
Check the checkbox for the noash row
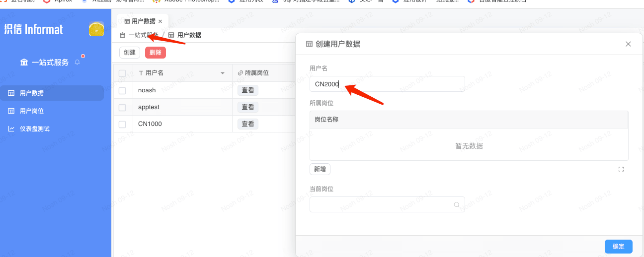122,90
